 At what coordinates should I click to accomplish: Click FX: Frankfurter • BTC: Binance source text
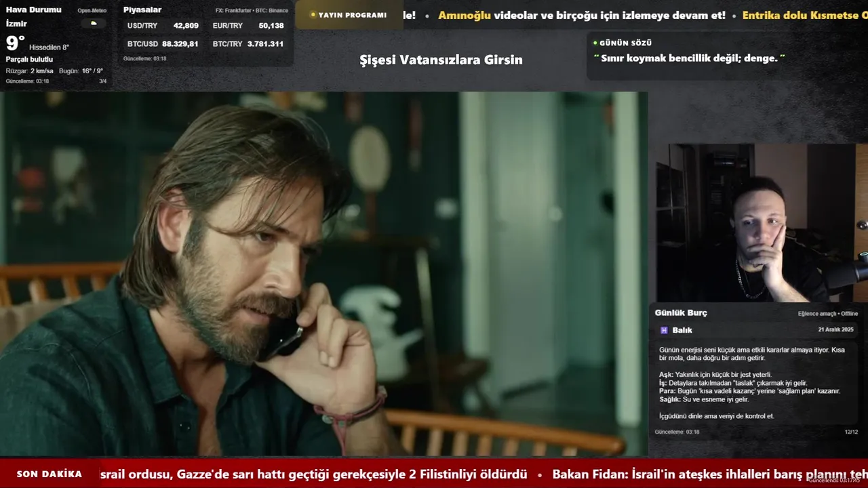coord(252,11)
